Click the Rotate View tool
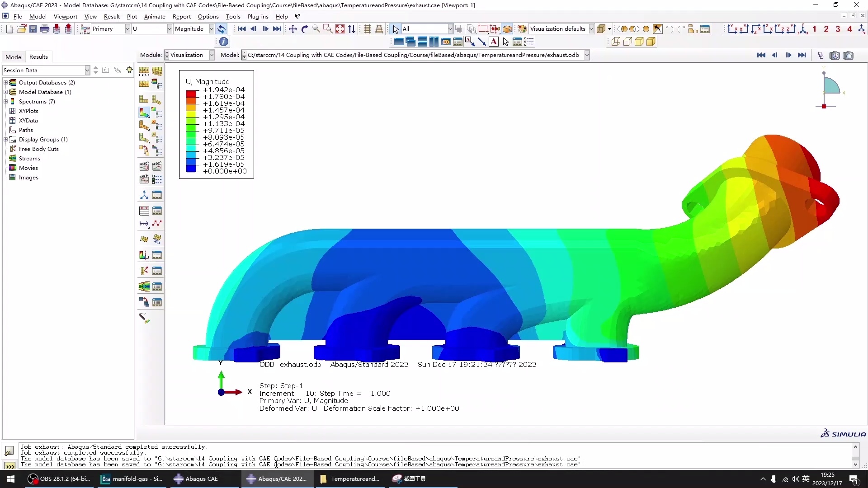The width and height of the screenshot is (868, 488). [305, 29]
